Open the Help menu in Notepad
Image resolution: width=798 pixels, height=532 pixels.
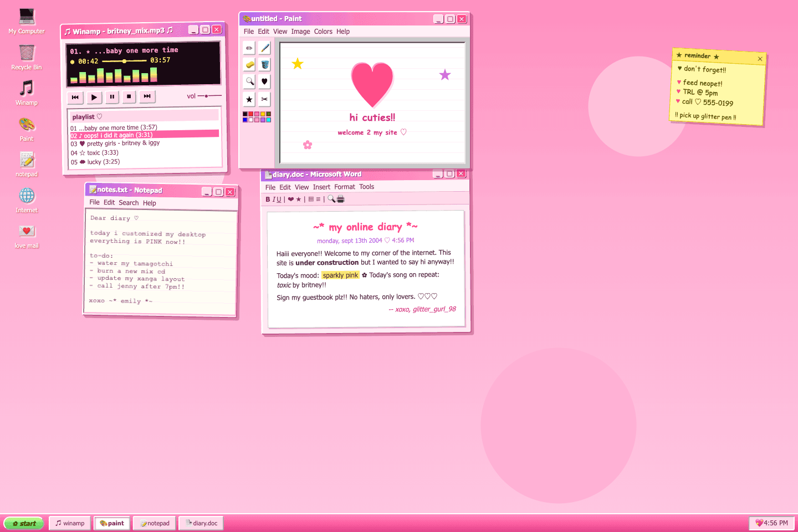tap(150, 203)
